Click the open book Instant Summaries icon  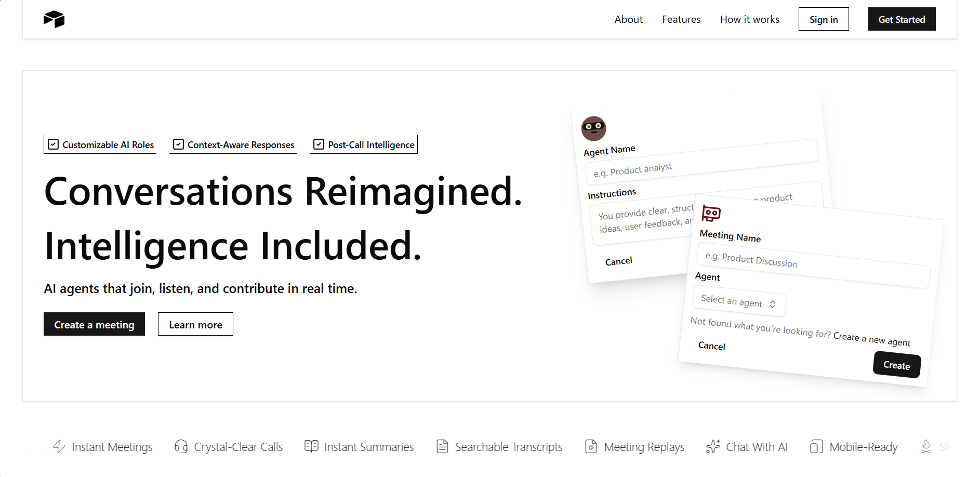(x=311, y=446)
